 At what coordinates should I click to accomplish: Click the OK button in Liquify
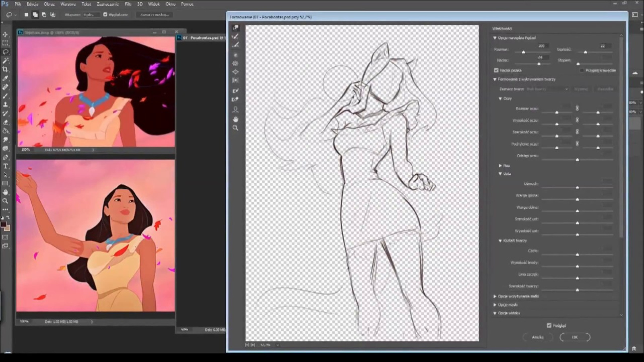(575, 337)
